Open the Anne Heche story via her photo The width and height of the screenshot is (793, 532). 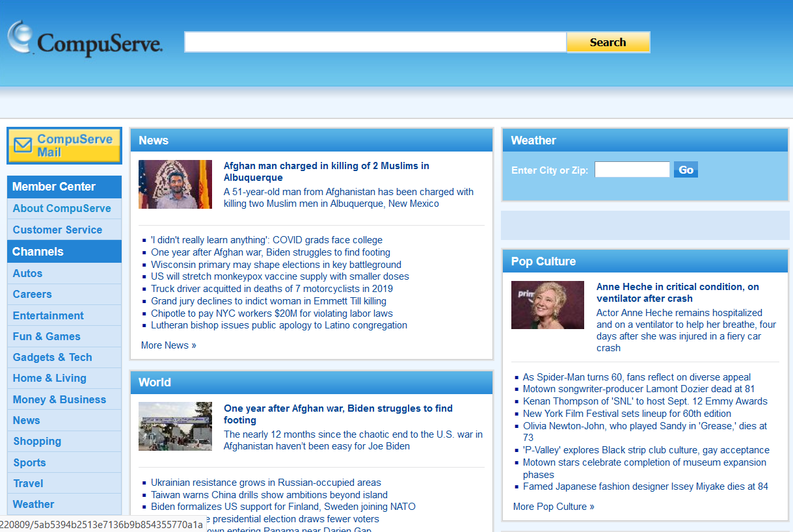coord(547,304)
